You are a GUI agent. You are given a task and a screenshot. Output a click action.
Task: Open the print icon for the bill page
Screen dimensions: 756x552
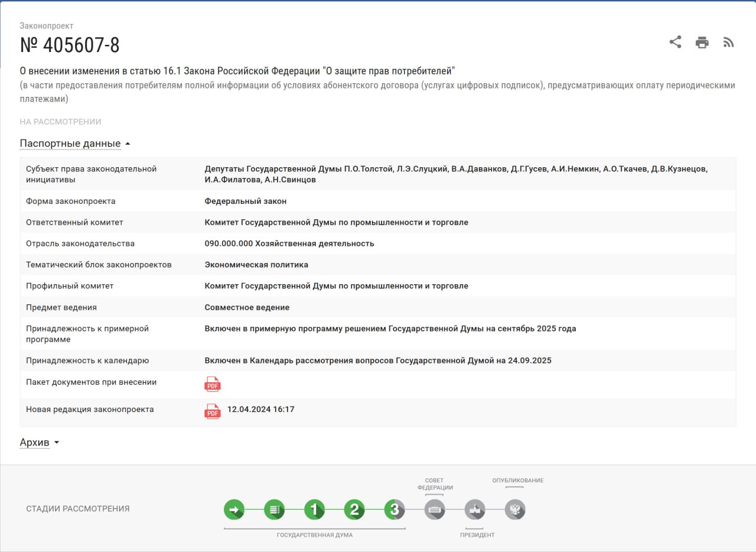click(702, 42)
